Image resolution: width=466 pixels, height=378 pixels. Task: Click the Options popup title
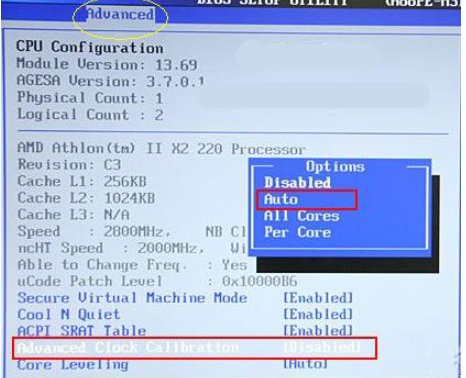point(335,166)
